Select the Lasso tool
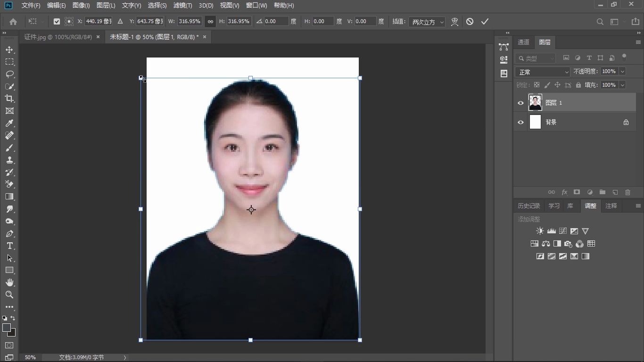 click(x=9, y=74)
